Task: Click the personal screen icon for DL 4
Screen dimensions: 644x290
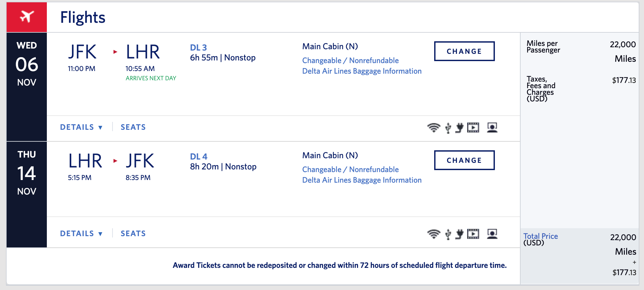Action: pos(492,234)
